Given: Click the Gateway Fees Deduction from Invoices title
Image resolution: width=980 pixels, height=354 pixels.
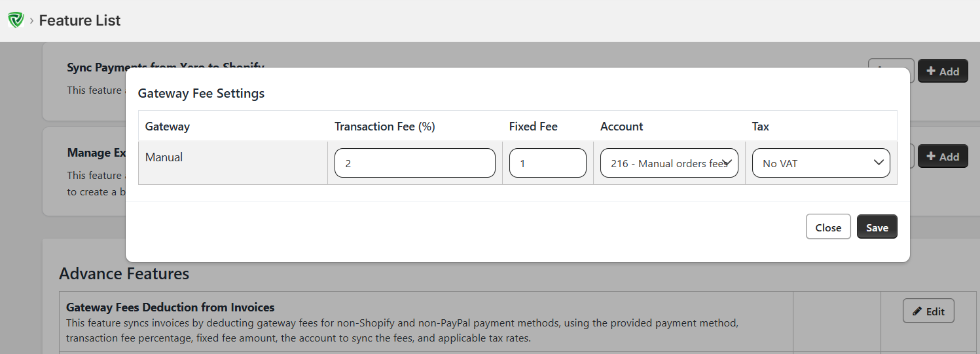Looking at the screenshot, I should click(170, 307).
